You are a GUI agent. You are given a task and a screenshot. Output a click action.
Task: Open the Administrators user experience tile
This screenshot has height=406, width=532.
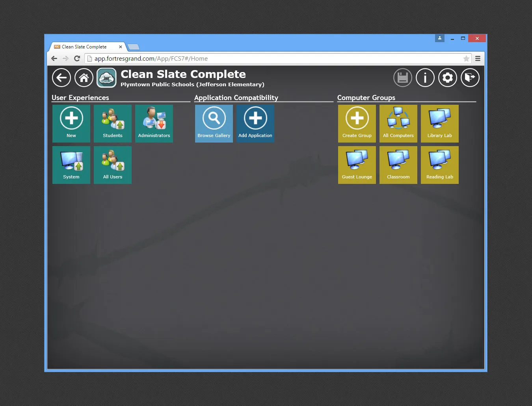pos(154,124)
